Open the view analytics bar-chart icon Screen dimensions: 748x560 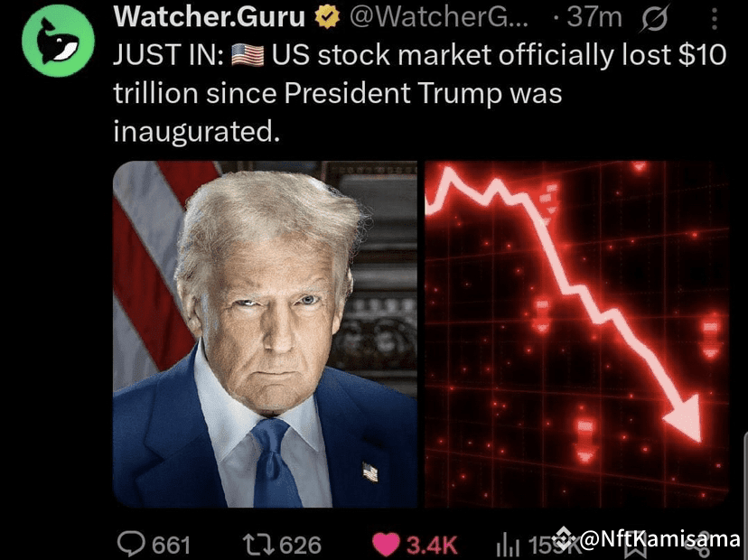507,545
